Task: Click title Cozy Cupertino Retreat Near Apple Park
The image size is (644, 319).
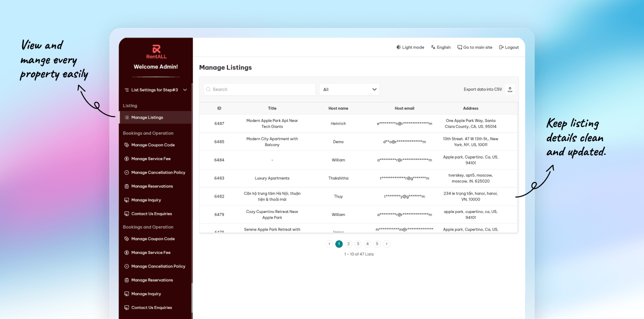Action: pyautogui.click(x=272, y=214)
